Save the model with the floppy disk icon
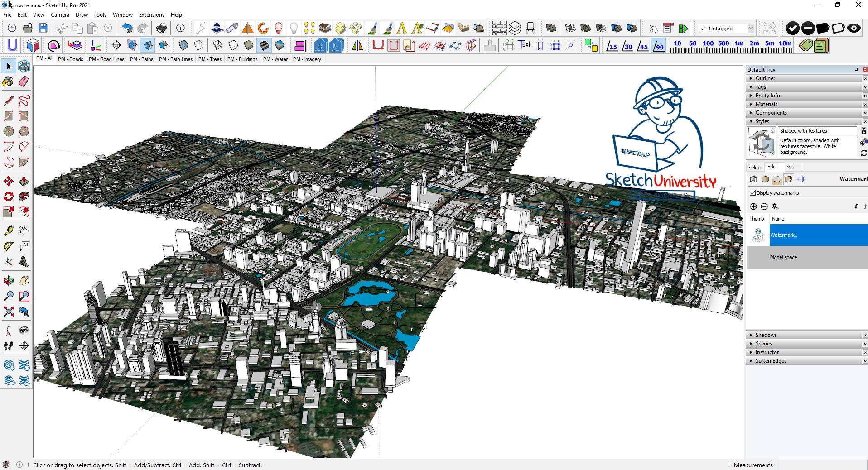 [43, 28]
